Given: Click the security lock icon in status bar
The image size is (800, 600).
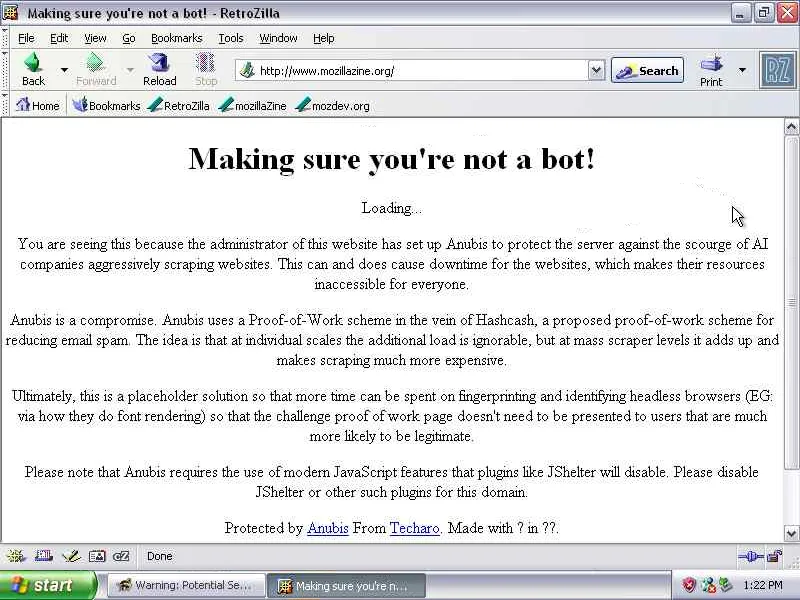Looking at the screenshot, I should coord(775,556).
